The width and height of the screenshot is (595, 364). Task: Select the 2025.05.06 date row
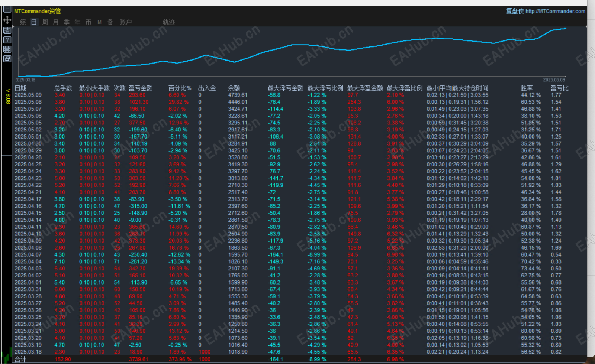[x=28, y=116]
